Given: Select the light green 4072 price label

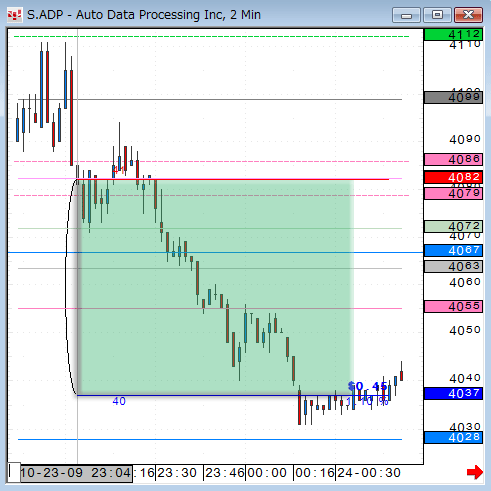Looking at the screenshot, I should (453, 227).
